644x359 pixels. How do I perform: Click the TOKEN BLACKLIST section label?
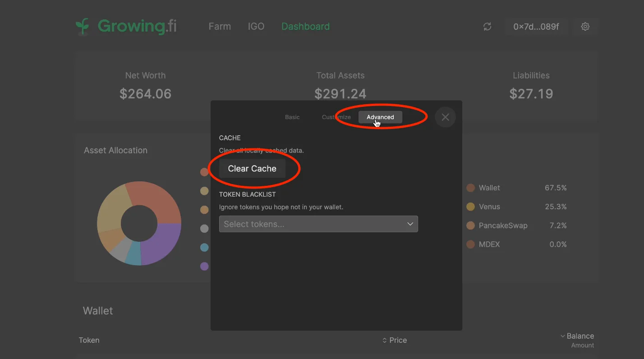(x=247, y=194)
